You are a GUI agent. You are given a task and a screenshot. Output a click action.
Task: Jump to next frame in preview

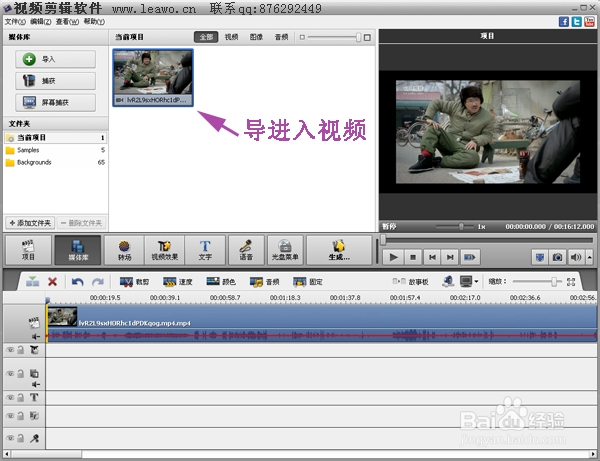tap(450, 257)
